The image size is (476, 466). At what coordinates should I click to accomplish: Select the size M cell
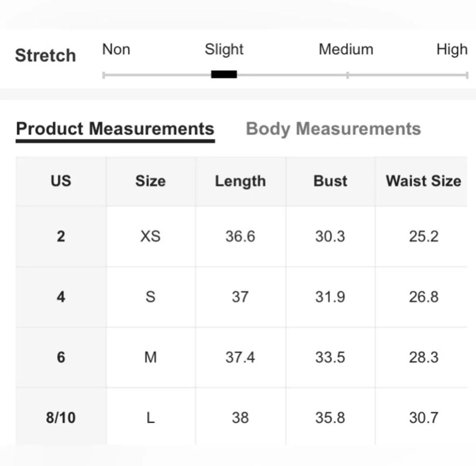coord(151,357)
